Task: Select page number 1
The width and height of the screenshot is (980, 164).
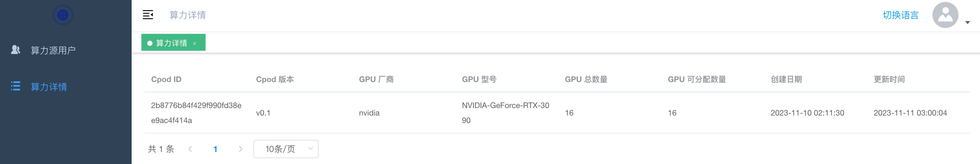Action: (x=215, y=149)
